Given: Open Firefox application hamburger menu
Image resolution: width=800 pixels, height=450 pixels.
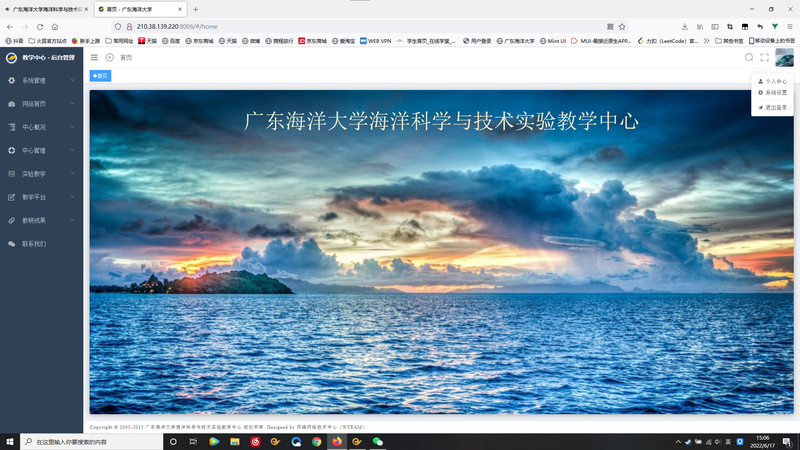Looking at the screenshot, I should tap(790, 27).
